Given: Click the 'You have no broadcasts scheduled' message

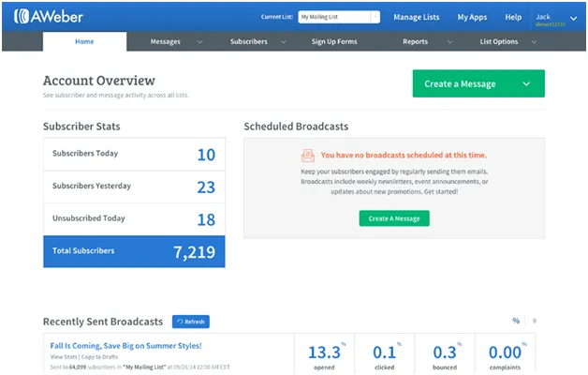Looking at the screenshot, I should 404,155.
